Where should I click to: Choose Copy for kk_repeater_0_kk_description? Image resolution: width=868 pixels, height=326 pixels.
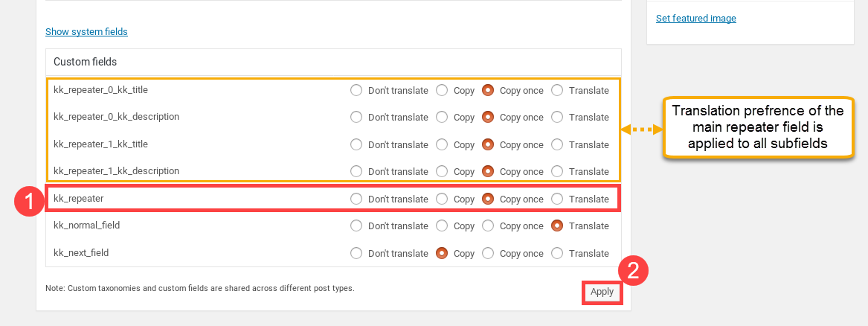pyautogui.click(x=442, y=118)
